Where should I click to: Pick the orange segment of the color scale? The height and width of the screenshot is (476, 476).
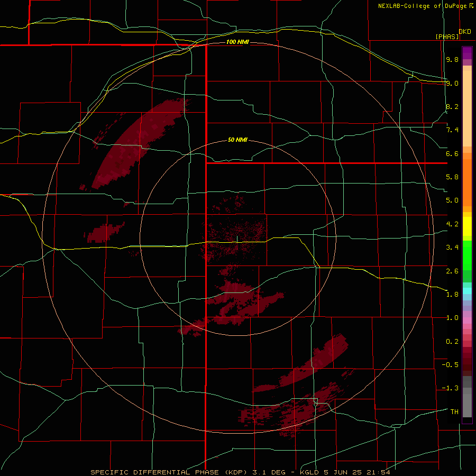467,183
